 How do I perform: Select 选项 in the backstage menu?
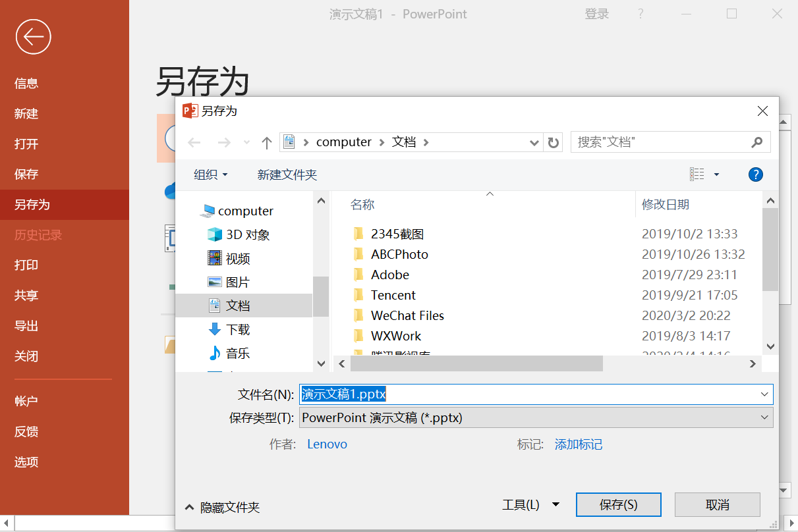pos(26,462)
